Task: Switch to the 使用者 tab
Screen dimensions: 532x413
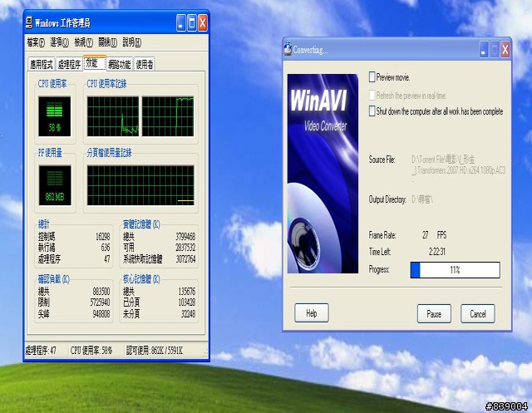Action: (x=145, y=64)
